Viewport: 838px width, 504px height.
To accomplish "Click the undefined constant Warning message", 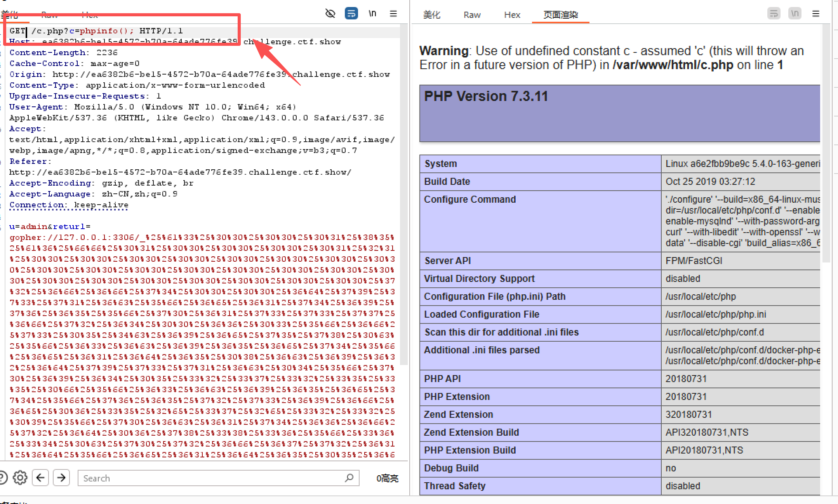I will click(x=612, y=57).
